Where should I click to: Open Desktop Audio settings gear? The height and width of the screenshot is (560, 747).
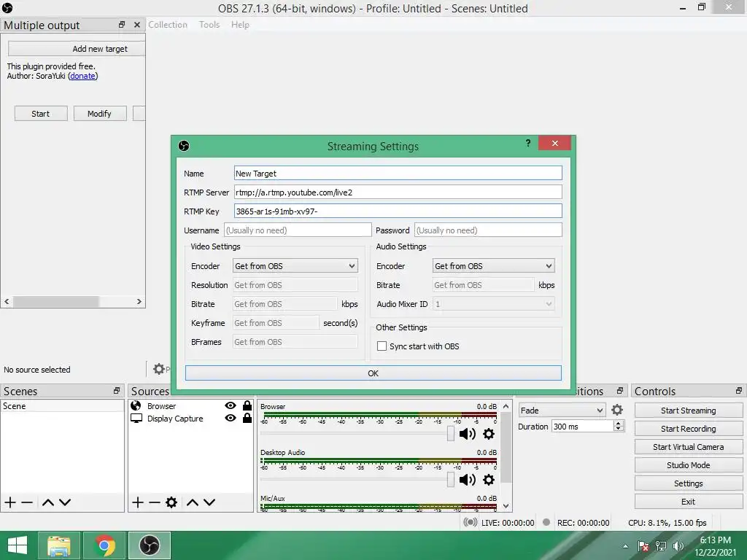[489, 480]
